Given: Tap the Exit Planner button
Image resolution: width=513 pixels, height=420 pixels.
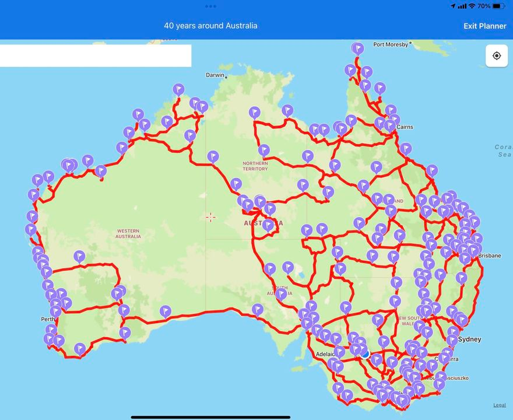Looking at the screenshot, I should point(484,26).
